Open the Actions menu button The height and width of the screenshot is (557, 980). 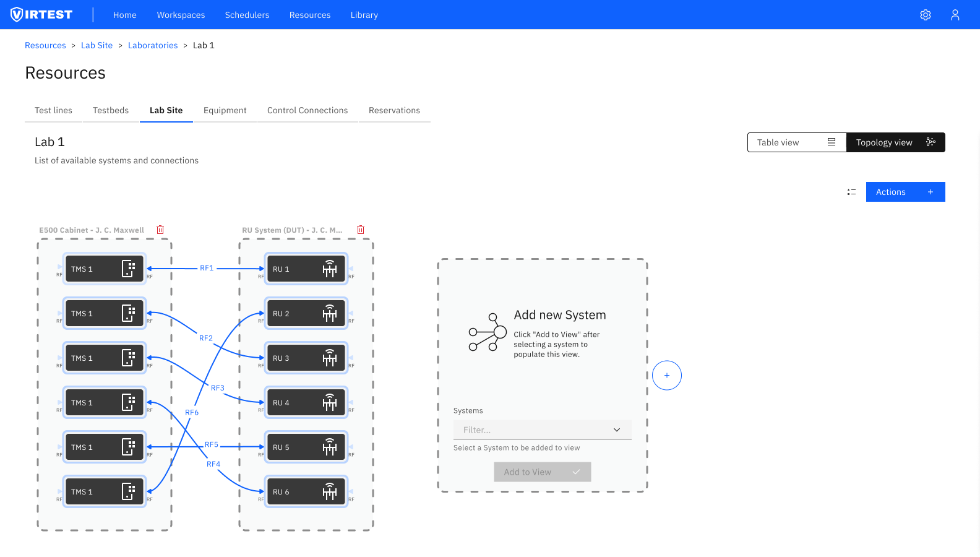coord(905,192)
